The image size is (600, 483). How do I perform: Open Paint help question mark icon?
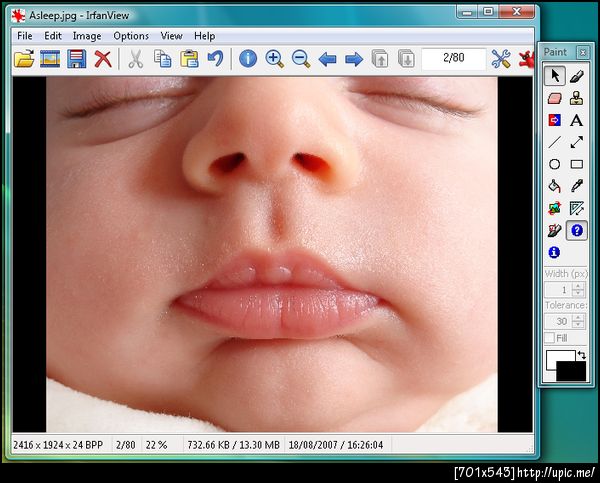(577, 231)
